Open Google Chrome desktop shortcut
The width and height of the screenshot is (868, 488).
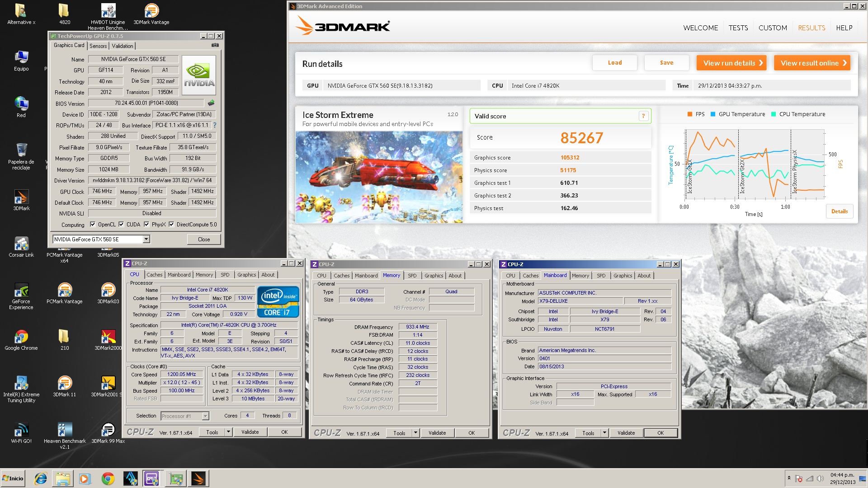21,340
